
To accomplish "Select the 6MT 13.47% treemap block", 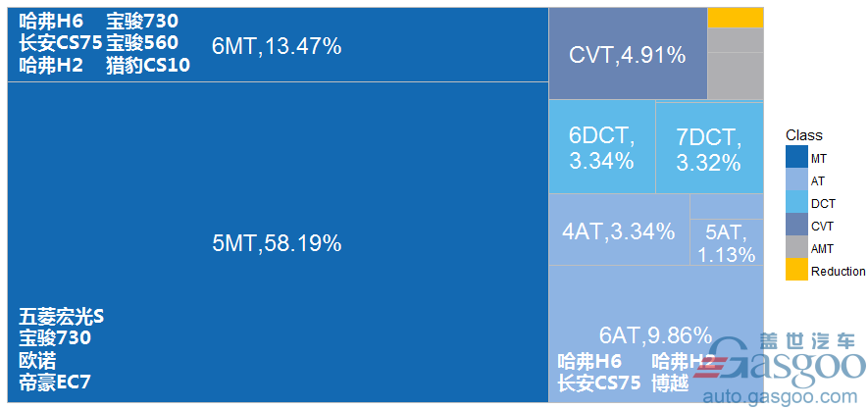I will [278, 44].
